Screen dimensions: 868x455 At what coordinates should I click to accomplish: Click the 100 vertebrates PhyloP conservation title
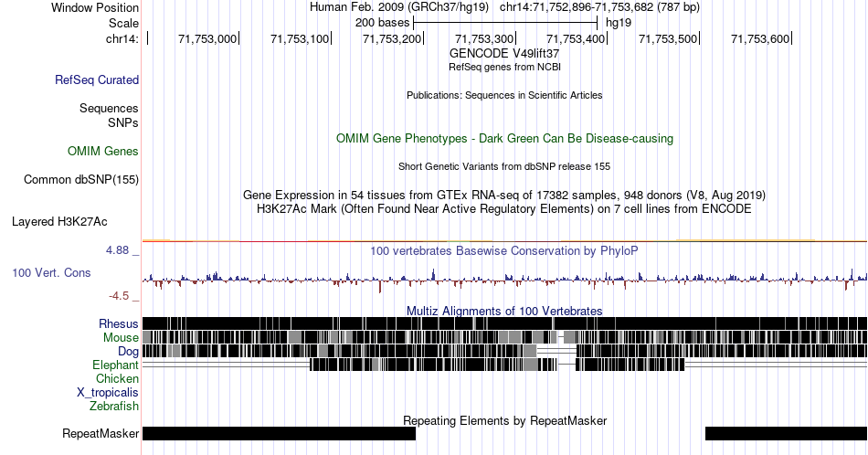(x=504, y=250)
